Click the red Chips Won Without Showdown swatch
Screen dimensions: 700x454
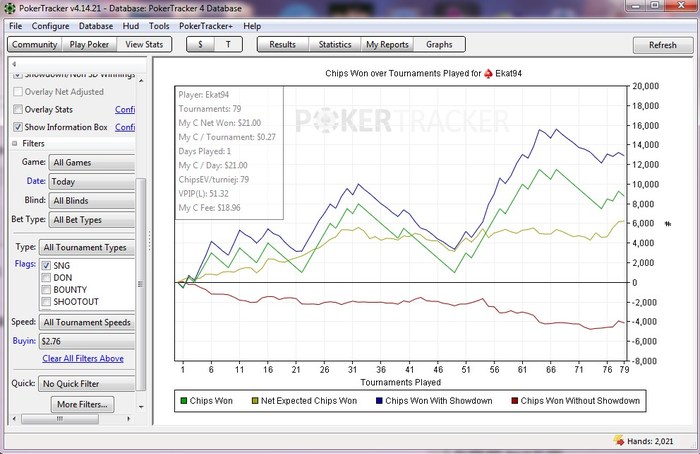[515, 401]
